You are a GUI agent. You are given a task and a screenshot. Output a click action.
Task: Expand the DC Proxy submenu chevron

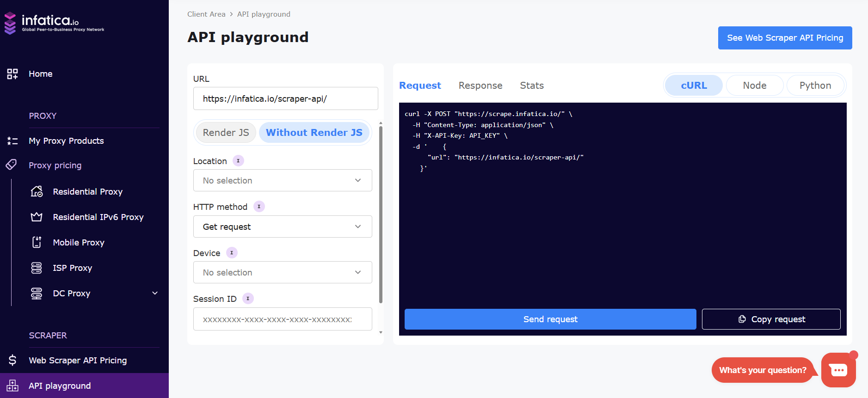[x=155, y=293]
